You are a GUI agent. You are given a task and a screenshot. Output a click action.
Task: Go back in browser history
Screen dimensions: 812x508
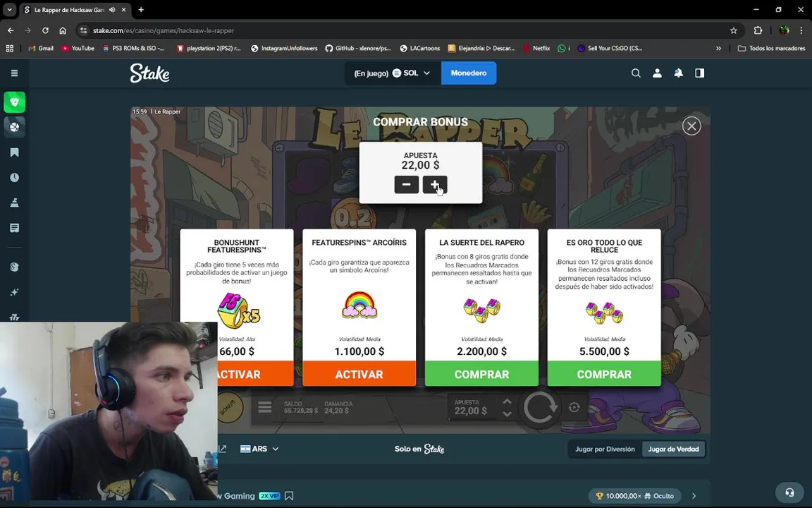click(11, 30)
